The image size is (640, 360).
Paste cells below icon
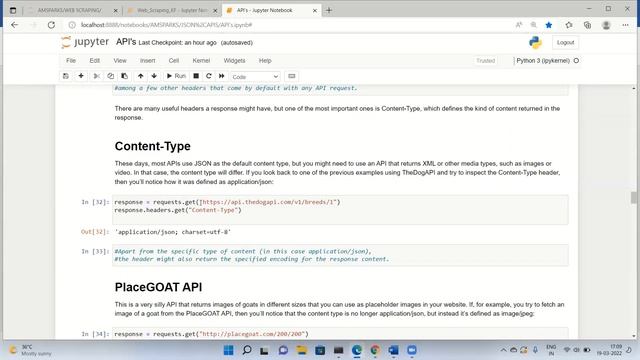click(124, 76)
